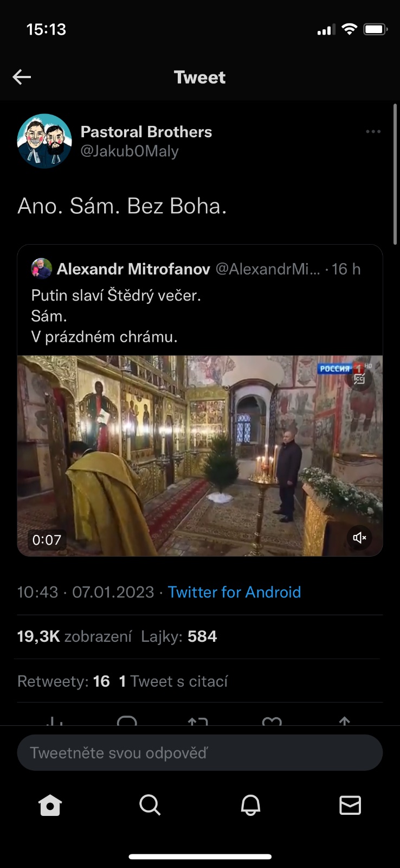The width and height of the screenshot is (400, 868).
Task: Open Alexandr Mitrofanov's small avatar
Action: (42, 269)
